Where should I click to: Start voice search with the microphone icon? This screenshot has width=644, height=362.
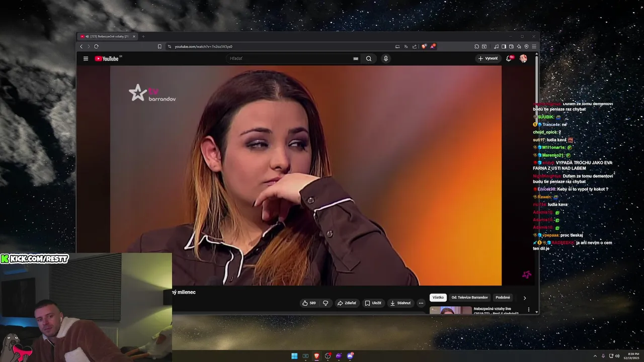386,59
